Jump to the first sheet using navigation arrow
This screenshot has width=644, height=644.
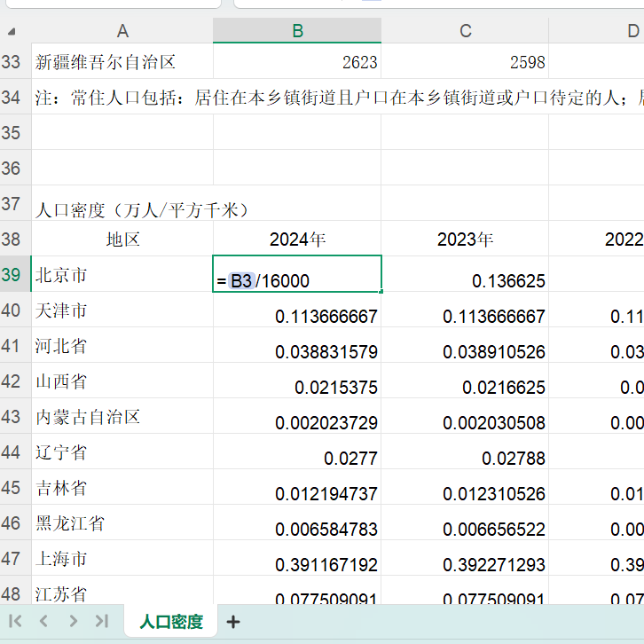(16, 621)
